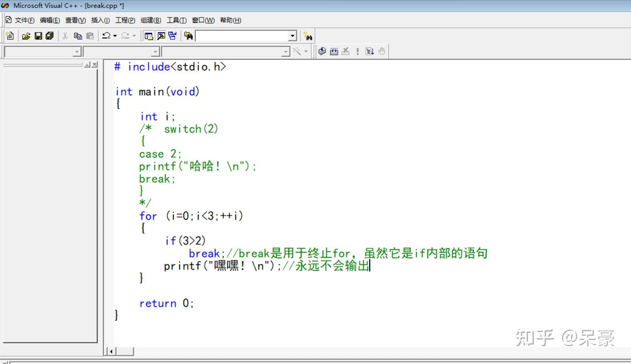Image resolution: width=631 pixels, height=364 pixels.
Task: Open the 组建(B) menu
Action: pyautogui.click(x=151, y=20)
